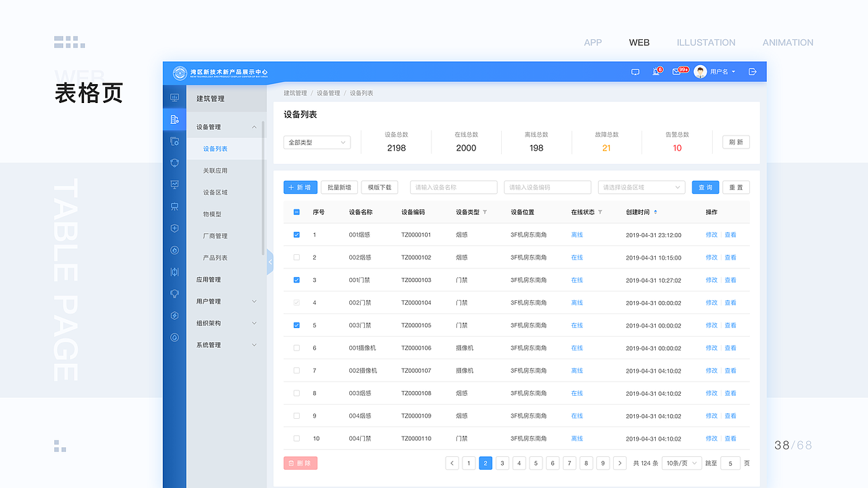Select the building management icon in sidebar rail
This screenshot has height=488, width=868.
[x=174, y=119]
